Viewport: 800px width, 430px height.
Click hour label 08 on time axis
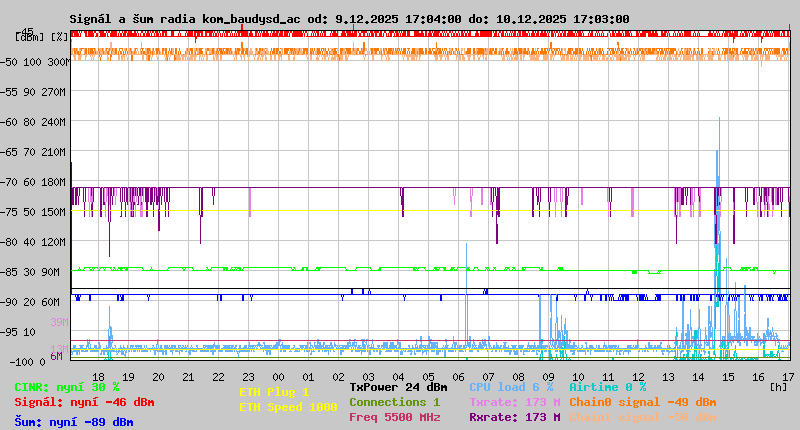pyautogui.click(x=518, y=377)
